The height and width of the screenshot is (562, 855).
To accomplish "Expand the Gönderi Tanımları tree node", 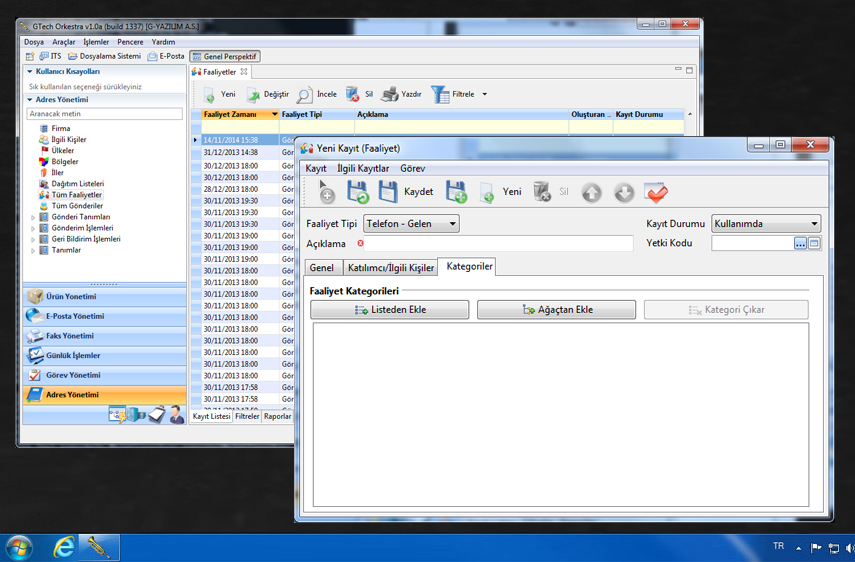I will (33, 217).
